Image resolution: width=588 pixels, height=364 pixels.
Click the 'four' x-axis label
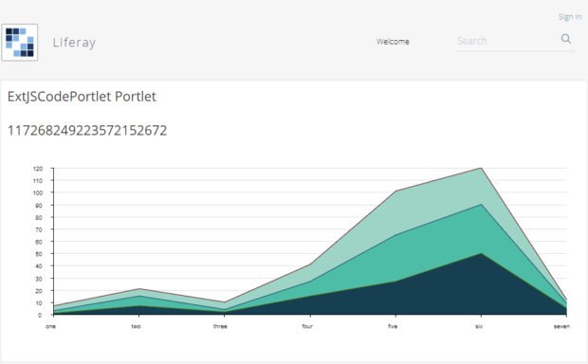[307, 326]
